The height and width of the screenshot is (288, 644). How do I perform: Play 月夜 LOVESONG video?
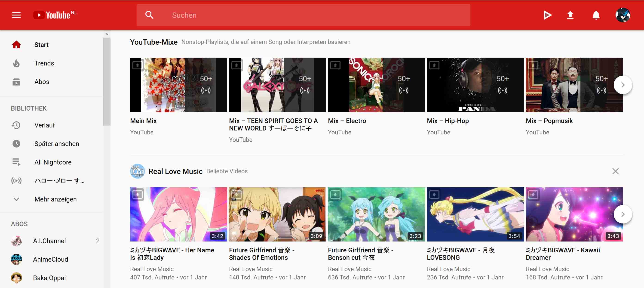[x=475, y=214]
